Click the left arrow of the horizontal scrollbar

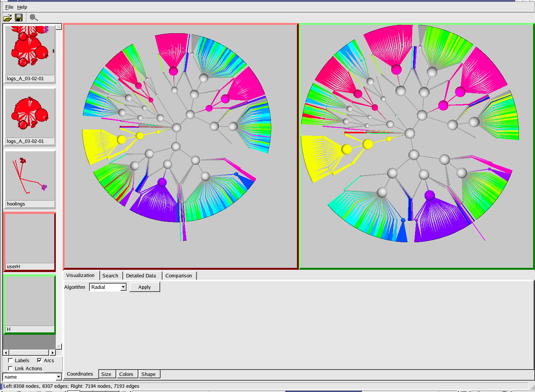(6, 353)
